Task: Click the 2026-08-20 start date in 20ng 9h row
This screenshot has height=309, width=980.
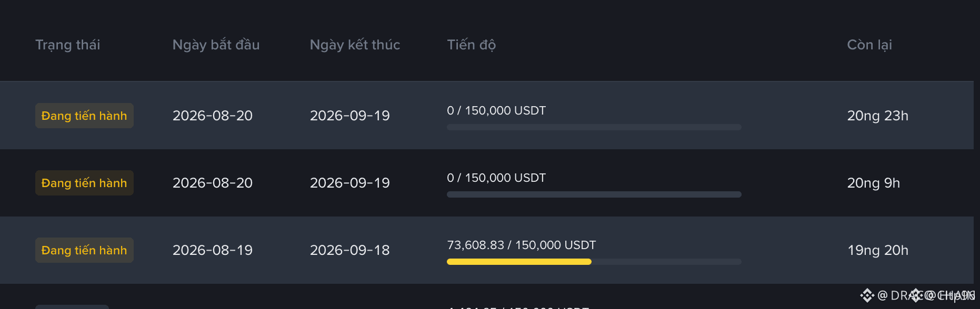Action: tap(213, 183)
